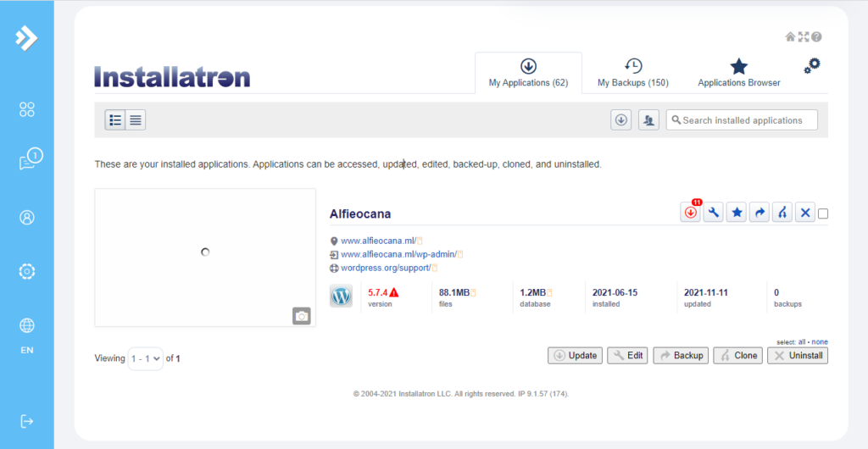
Task: Open the dashed gear settings sidebar icon
Action: pos(26,271)
